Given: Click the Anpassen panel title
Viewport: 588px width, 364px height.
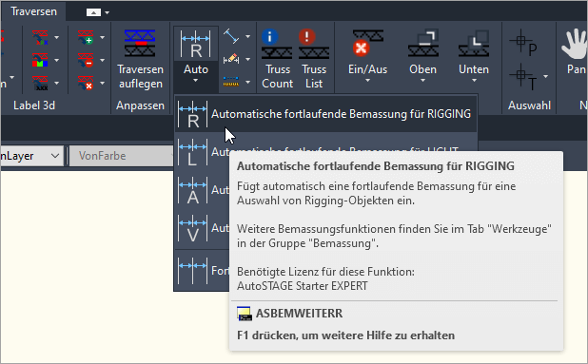Looking at the screenshot, I should (x=140, y=105).
